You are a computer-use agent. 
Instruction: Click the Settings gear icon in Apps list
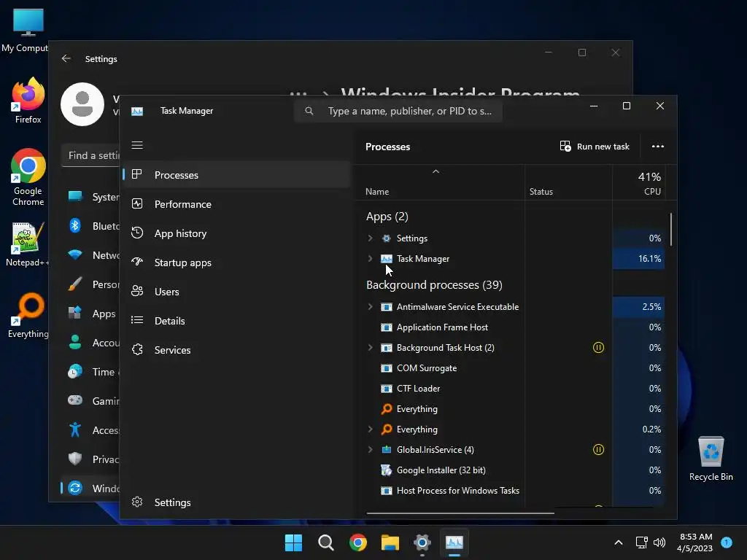pyautogui.click(x=387, y=238)
